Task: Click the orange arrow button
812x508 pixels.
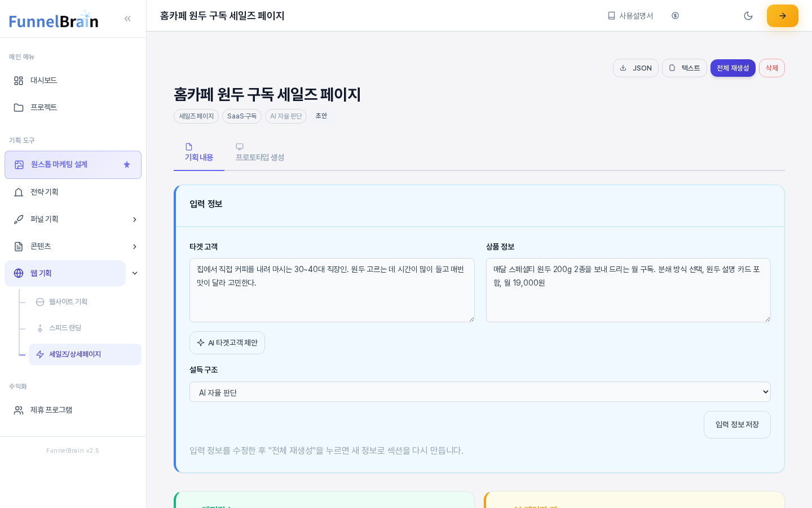Action: click(x=783, y=16)
